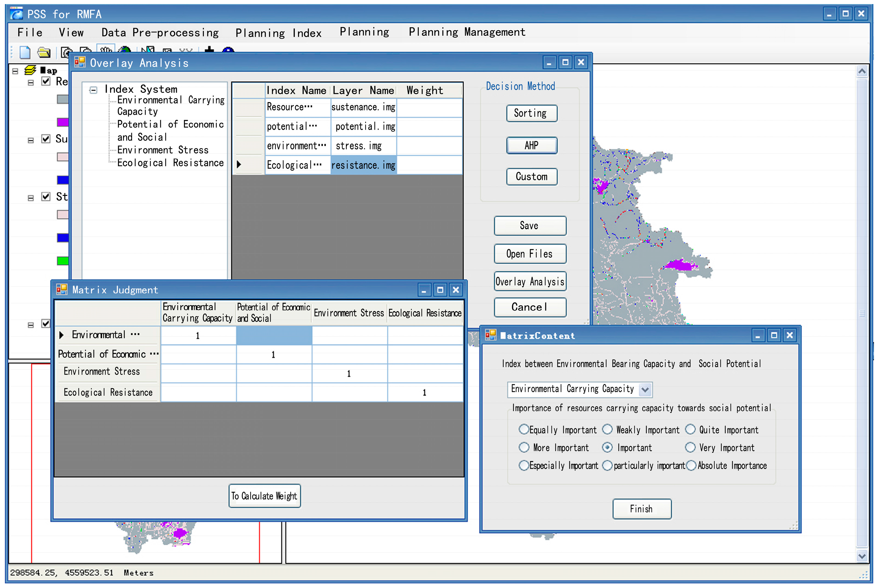Open the Planning Index menu
This screenshot has height=588, width=877.
point(278,33)
